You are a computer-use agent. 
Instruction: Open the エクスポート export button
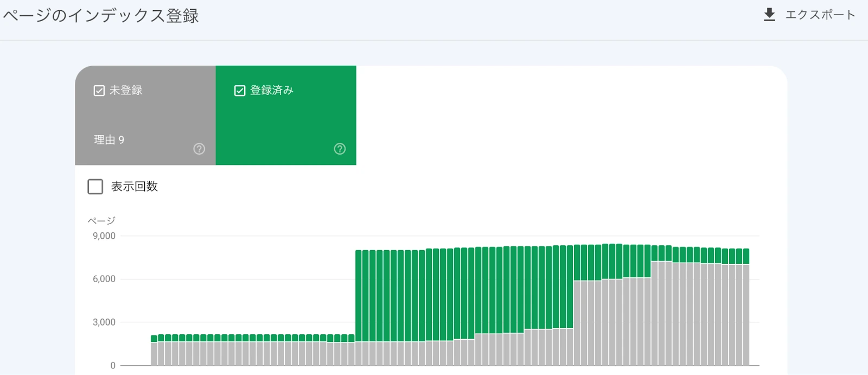tap(809, 15)
